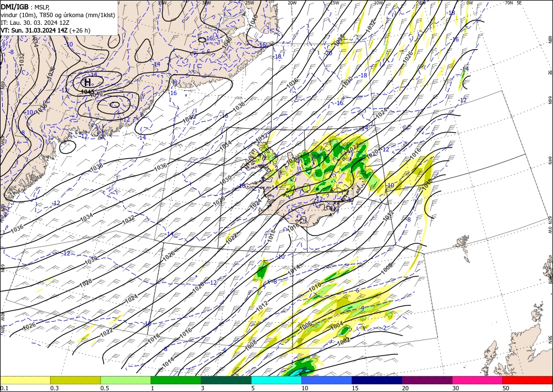Click the 1045 pressure value under H
Image resolution: width=553 pixels, height=392 pixels.
[87, 92]
